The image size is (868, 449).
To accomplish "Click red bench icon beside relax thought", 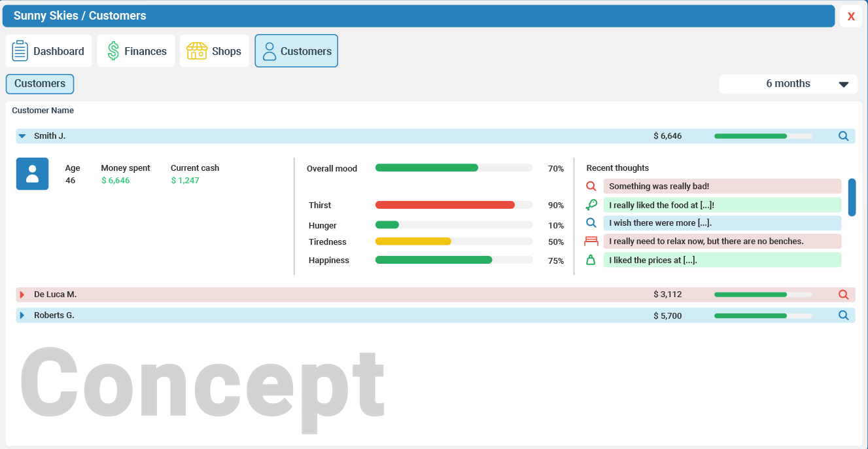I will coord(591,242).
